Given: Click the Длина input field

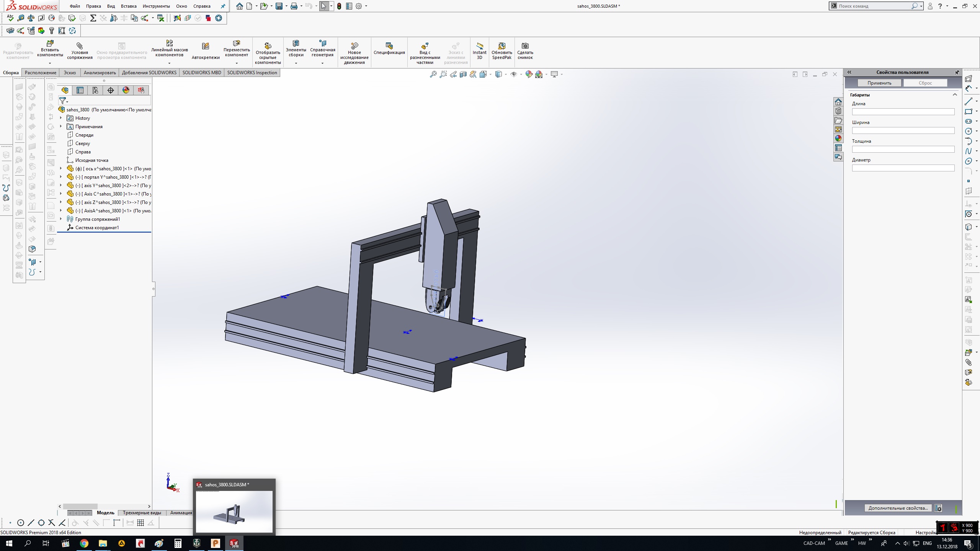Looking at the screenshot, I should [903, 112].
